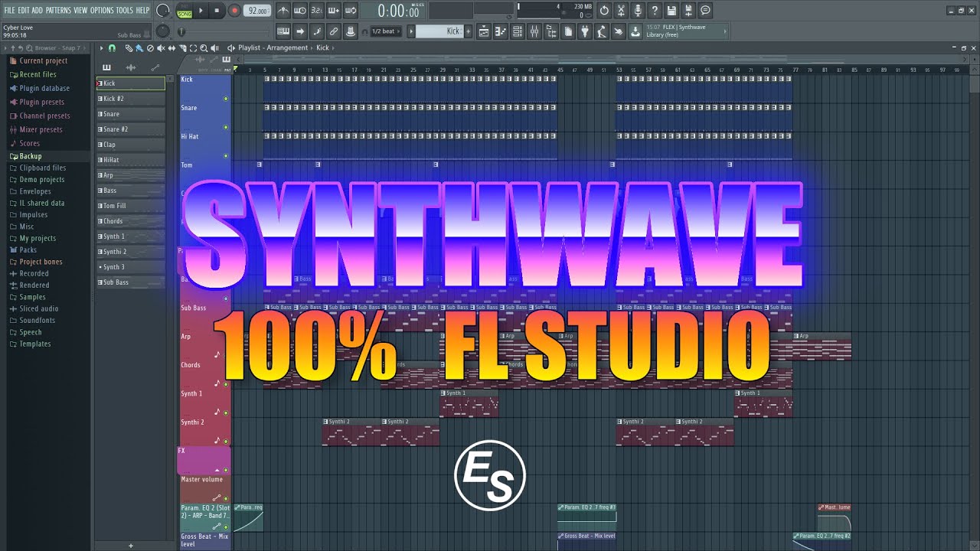The height and width of the screenshot is (551, 980).
Task: Open the 1/2 beat snap dropdown
Action: (x=385, y=31)
